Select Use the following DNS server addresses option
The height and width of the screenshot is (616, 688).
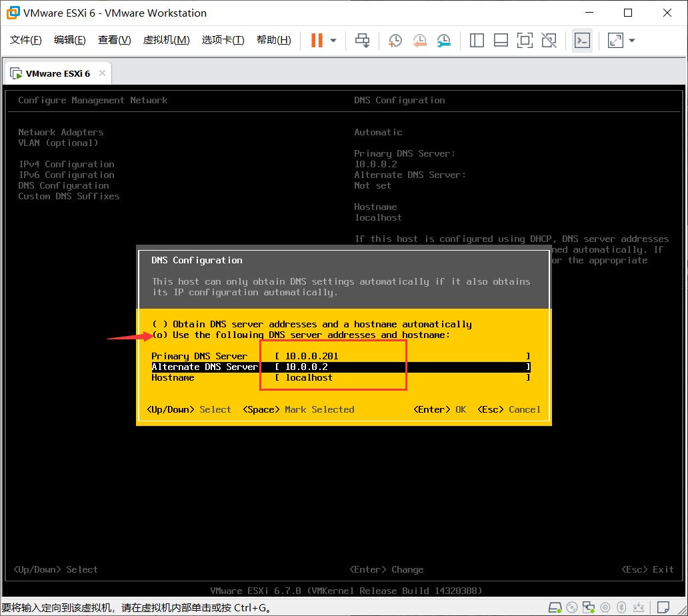[301, 335]
